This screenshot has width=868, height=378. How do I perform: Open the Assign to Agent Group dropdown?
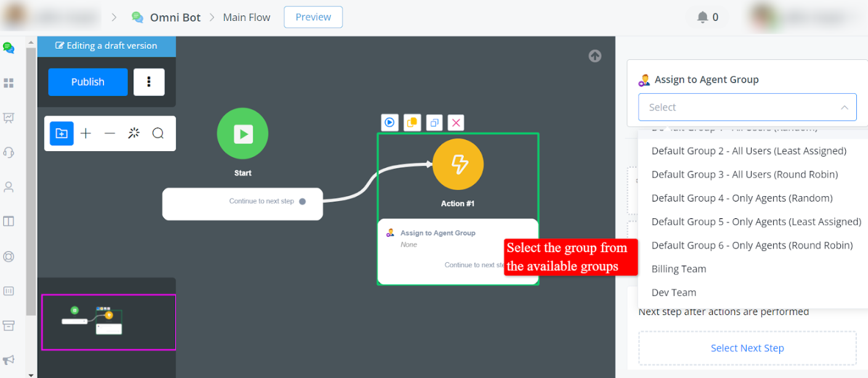747,107
